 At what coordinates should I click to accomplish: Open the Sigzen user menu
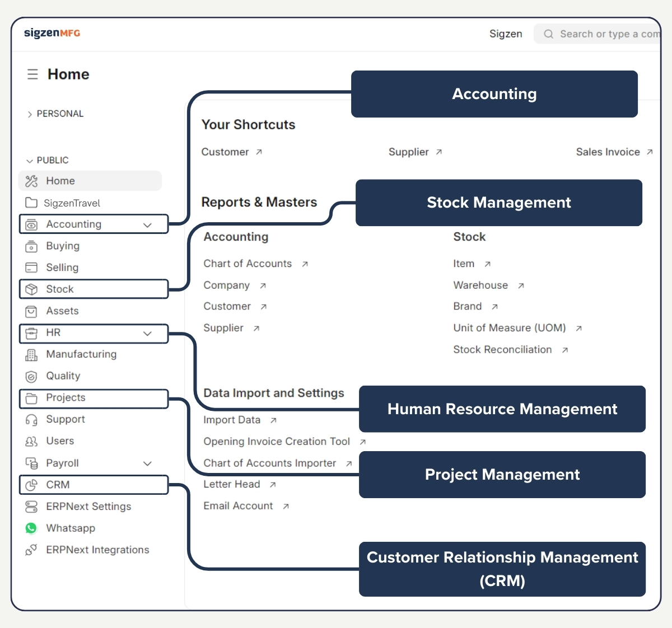pos(506,34)
